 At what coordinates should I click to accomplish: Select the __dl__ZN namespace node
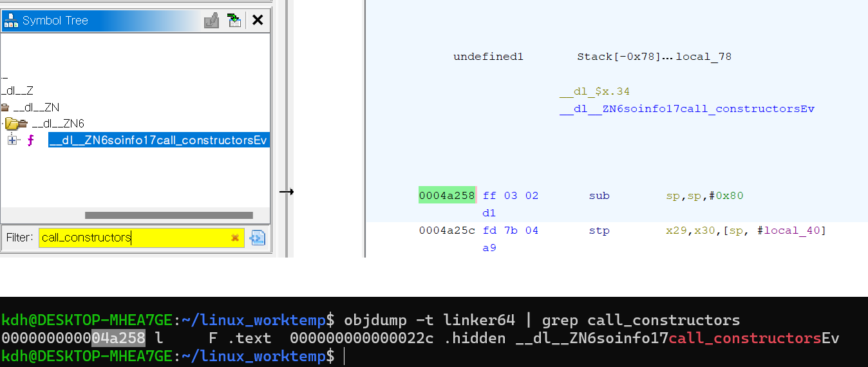click(36, 108)
